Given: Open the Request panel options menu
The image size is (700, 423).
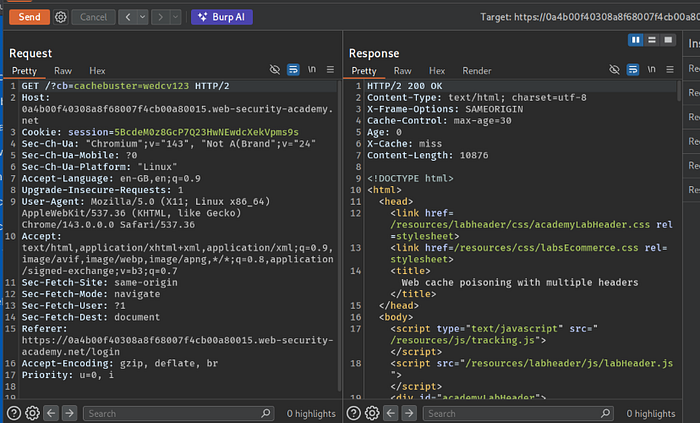Looking at the screenshot, I should (x=330, y=69).
